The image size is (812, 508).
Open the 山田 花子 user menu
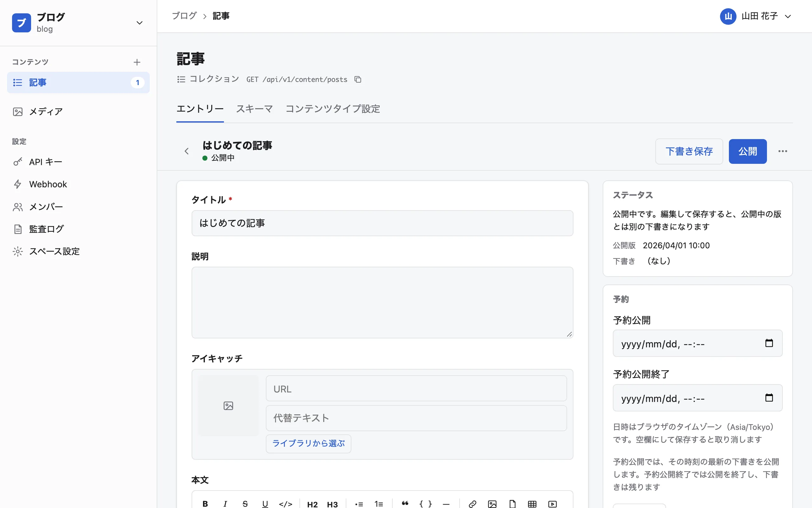pyautogui.click(x=756, y=16)
